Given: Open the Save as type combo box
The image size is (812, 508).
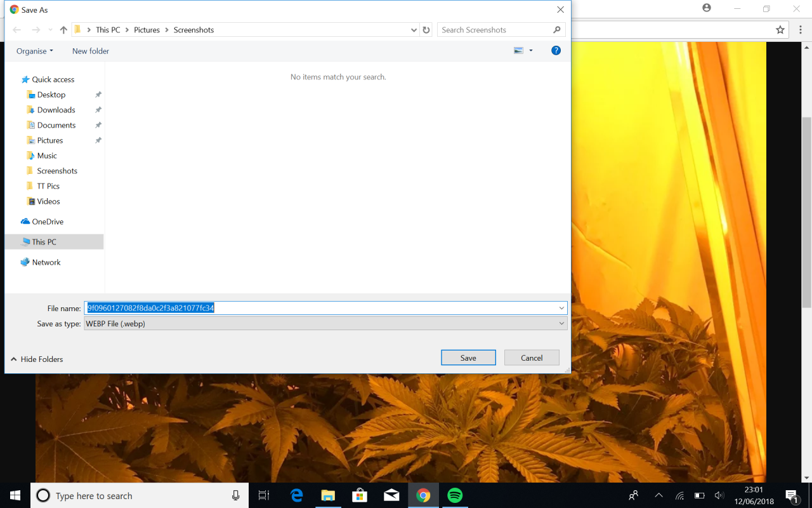Looking at the screenshot, I should click(325, 323).
